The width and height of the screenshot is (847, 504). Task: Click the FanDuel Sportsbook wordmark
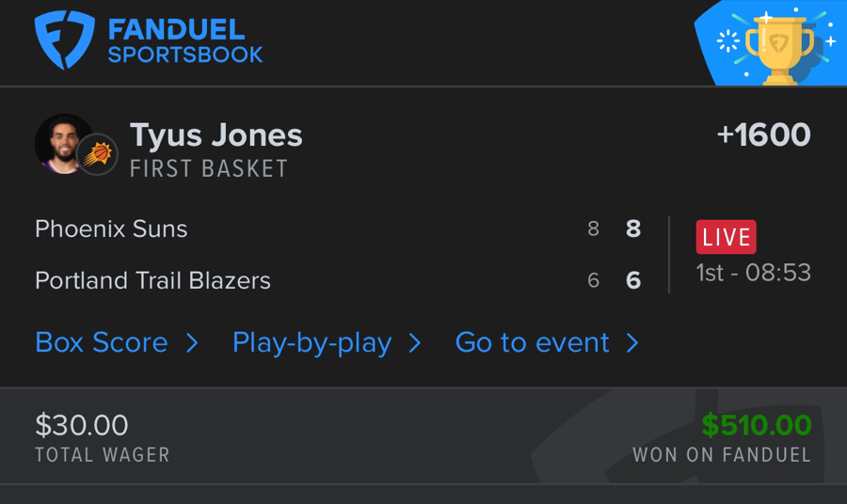coord(184,42)
